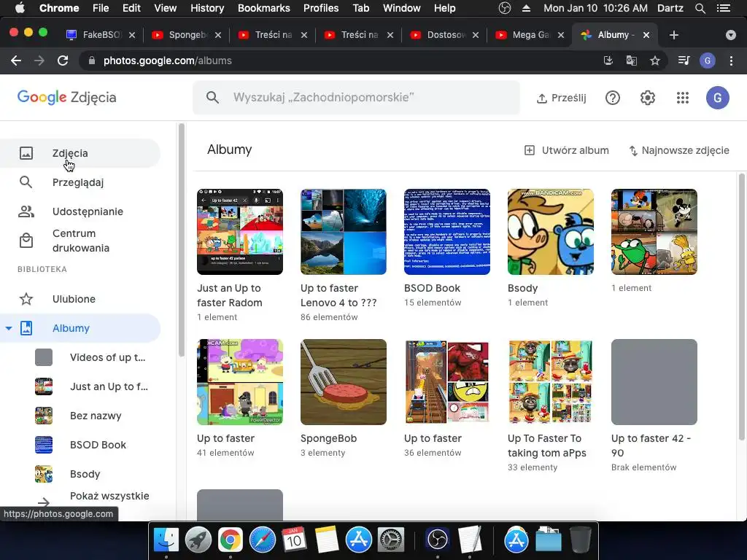This screenshot has height=560, width=747.
Task: Open the Google account avatar in page
Action: point(718,98)
